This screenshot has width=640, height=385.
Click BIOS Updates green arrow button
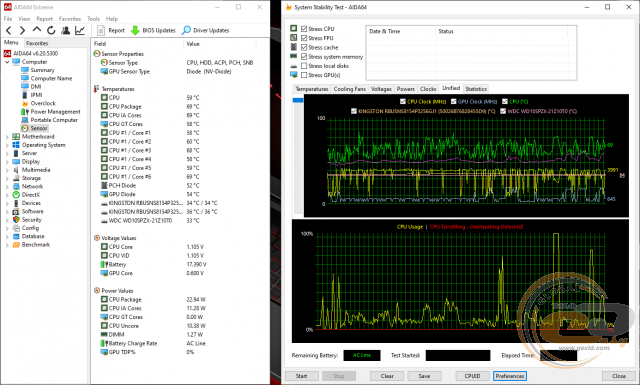pyautogui.click(x=153, y=30)
